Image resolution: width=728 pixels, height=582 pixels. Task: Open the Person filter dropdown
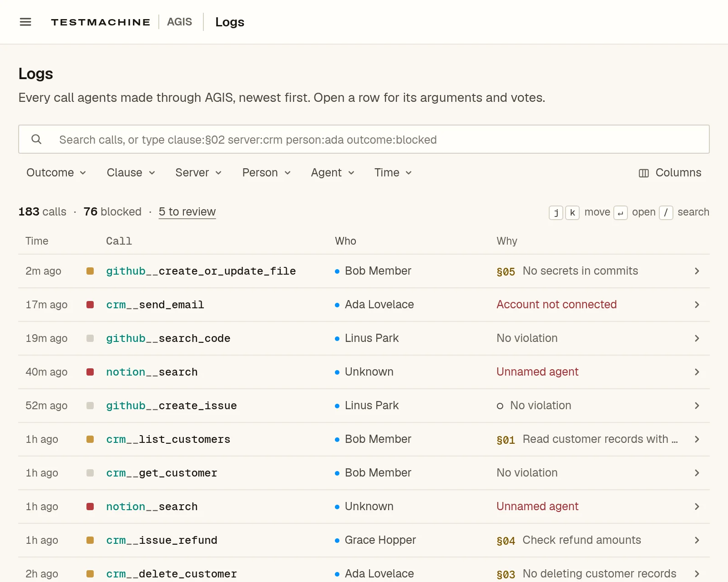[266, 173]
